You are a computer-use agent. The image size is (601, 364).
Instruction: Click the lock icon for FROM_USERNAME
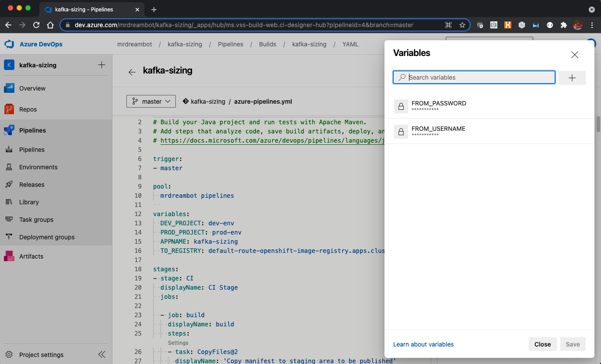[401, 132]
